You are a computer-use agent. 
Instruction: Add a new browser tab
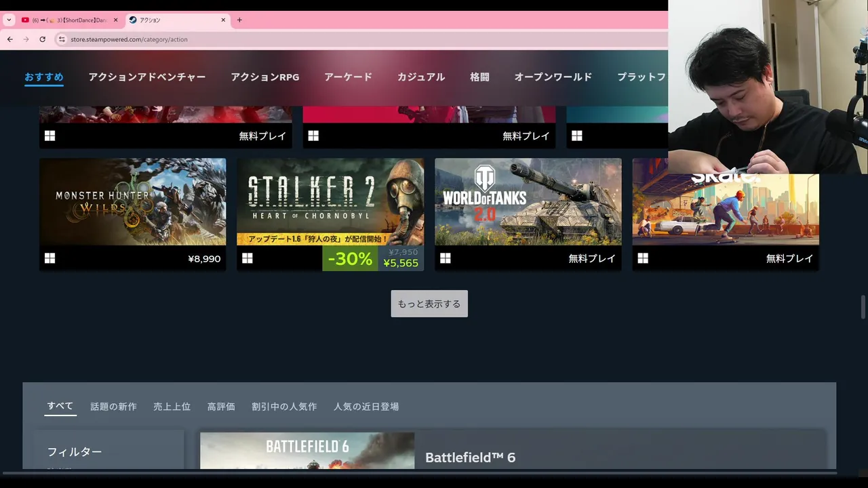click(x=239, y=20)
